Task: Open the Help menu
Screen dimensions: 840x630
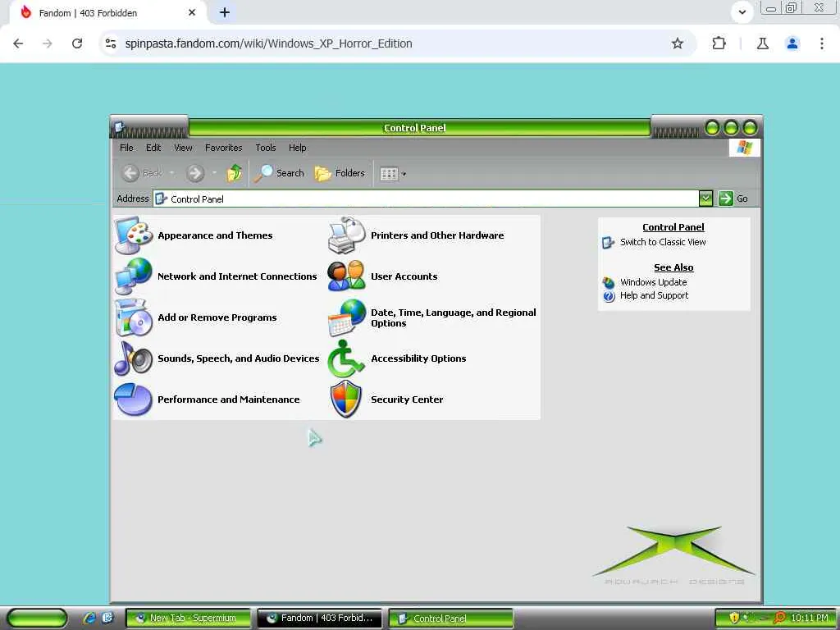Action: click(x=297, y=148)
